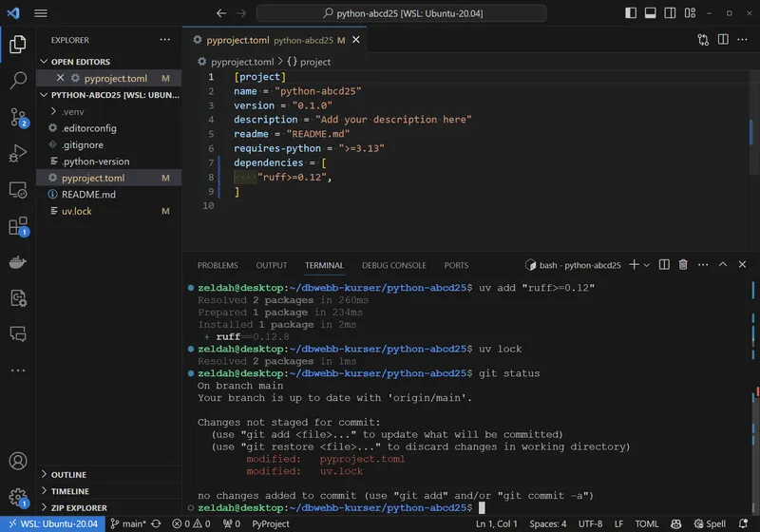
Task: Close pyproject.toml in Open Editors
Action: click(60, 78)
